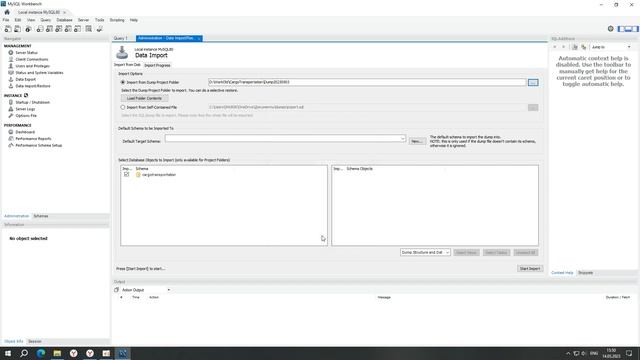Open Performance Reports

click(x=33, y=138)
